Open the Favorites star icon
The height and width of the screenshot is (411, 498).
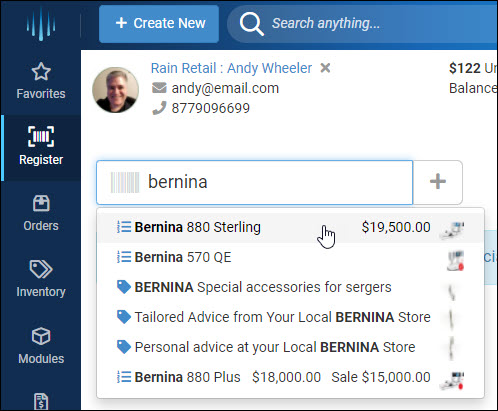41,71
